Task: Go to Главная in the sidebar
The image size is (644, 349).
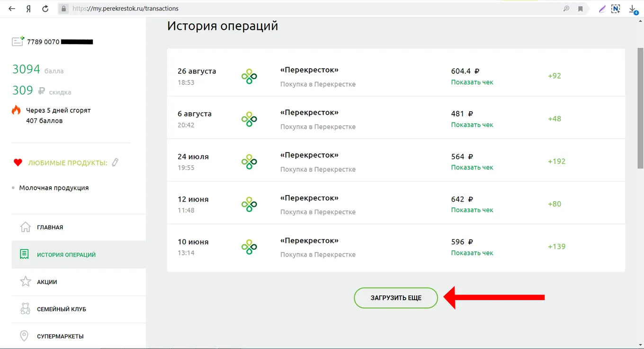Action: 79,227
